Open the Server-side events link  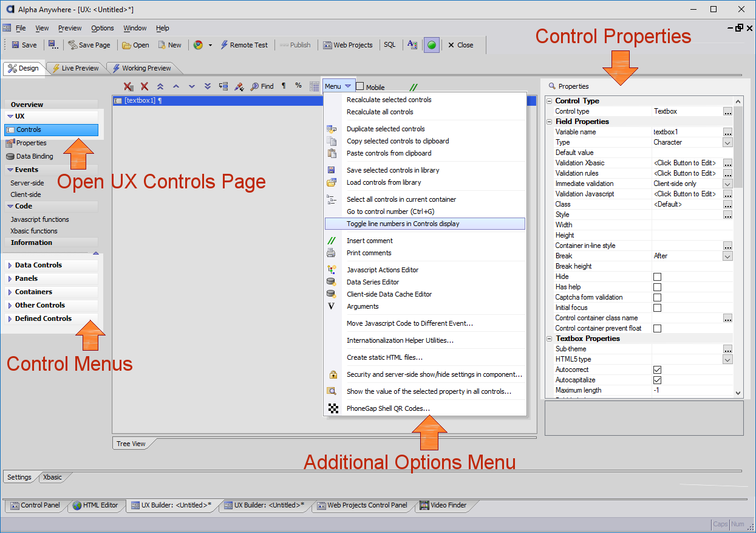[x=27, y=183]
